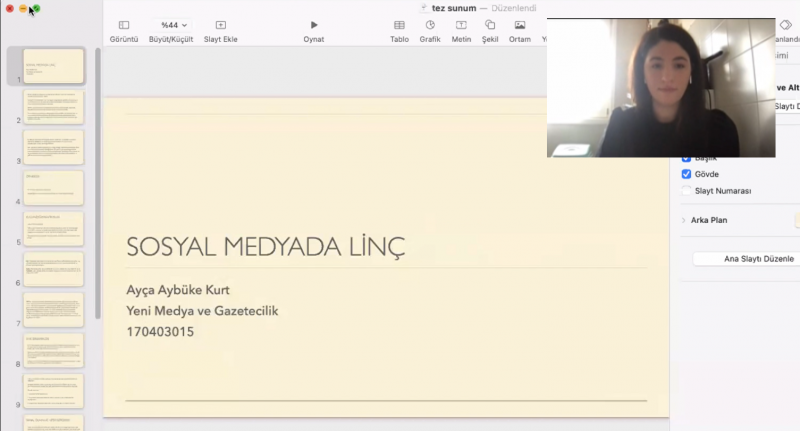This screenshot has width=800, height=431.
Task: Click the animation icon in the toolbar's right edge
Action: tap(785, 25)
